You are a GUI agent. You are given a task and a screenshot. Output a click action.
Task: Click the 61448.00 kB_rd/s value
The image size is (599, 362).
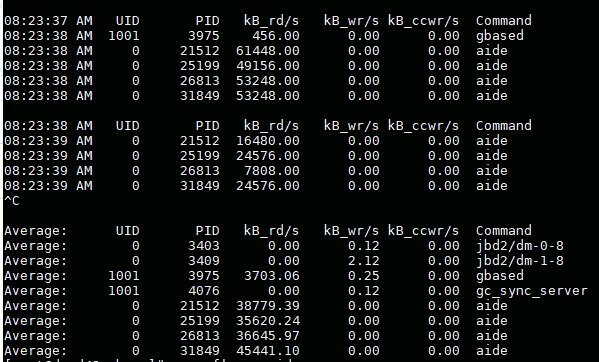pyautogui.click(x=267, y=50)
